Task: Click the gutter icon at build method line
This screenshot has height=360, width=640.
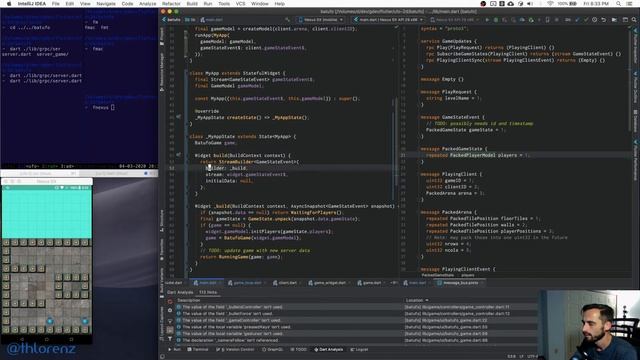Action: tap(178, 155)
